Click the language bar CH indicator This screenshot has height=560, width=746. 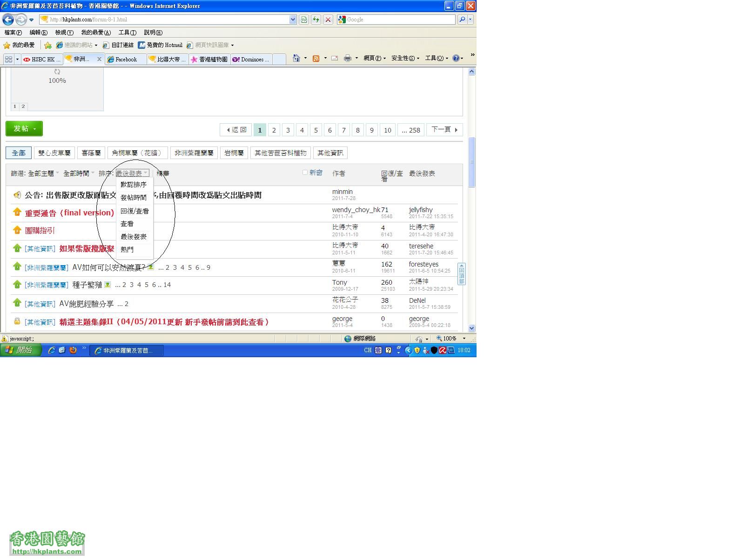[x=368, y=350]
